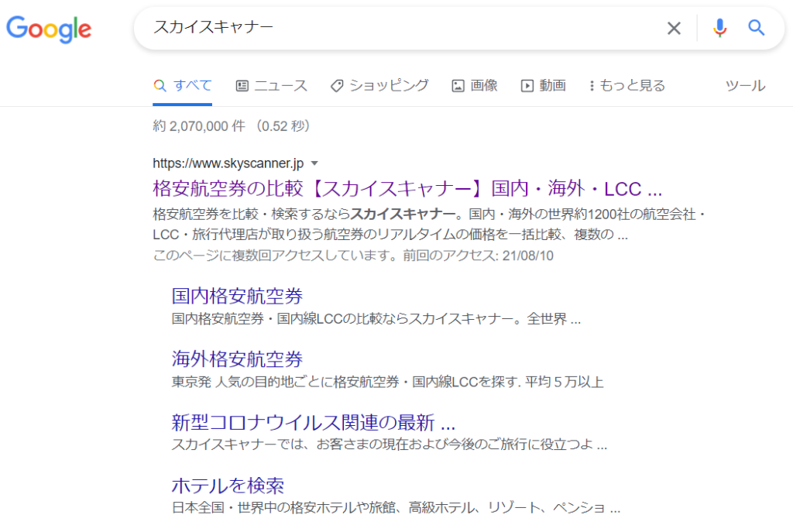Open the ツール options

coord(745,85)
